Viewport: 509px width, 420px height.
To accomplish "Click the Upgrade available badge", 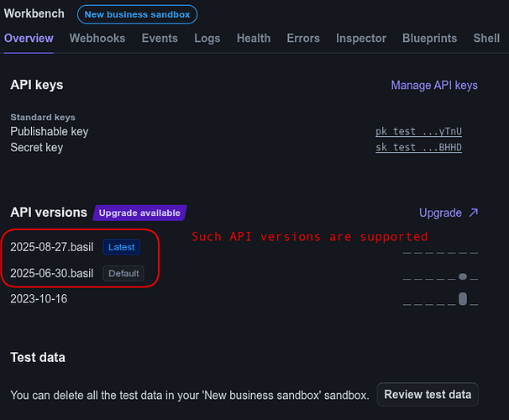I will point(139,213).
